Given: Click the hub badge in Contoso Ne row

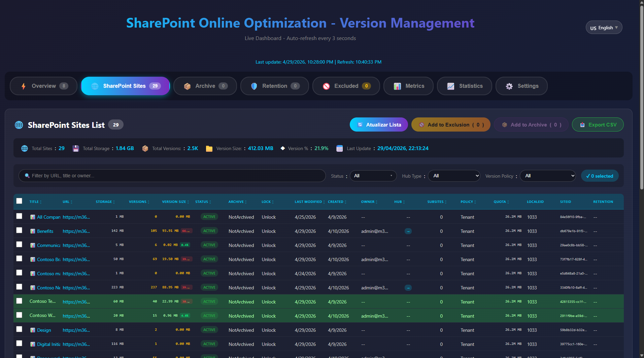Looking at the screenshot, I should [408, 288].
